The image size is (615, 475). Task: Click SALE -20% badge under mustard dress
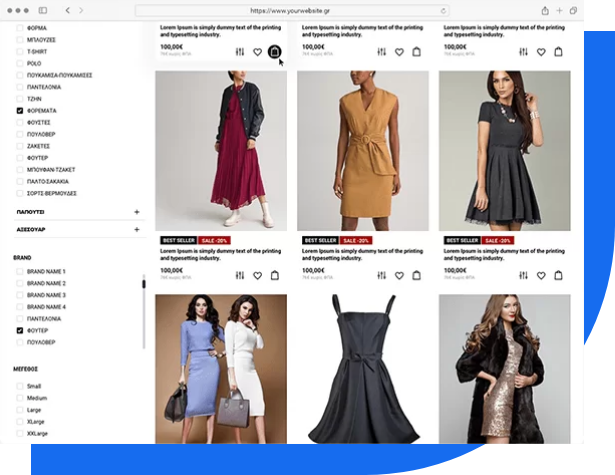click(356, 240)
